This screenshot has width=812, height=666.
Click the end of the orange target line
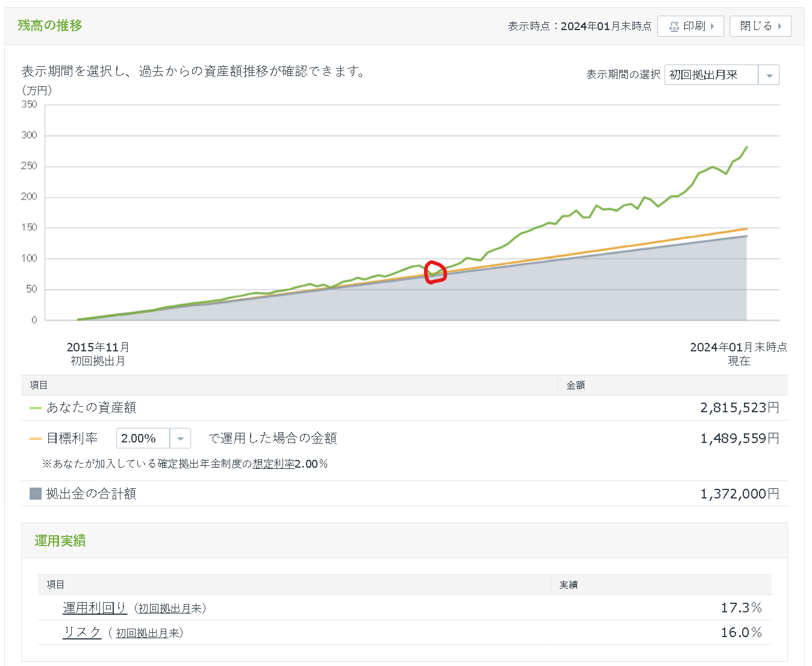[747, 228]
